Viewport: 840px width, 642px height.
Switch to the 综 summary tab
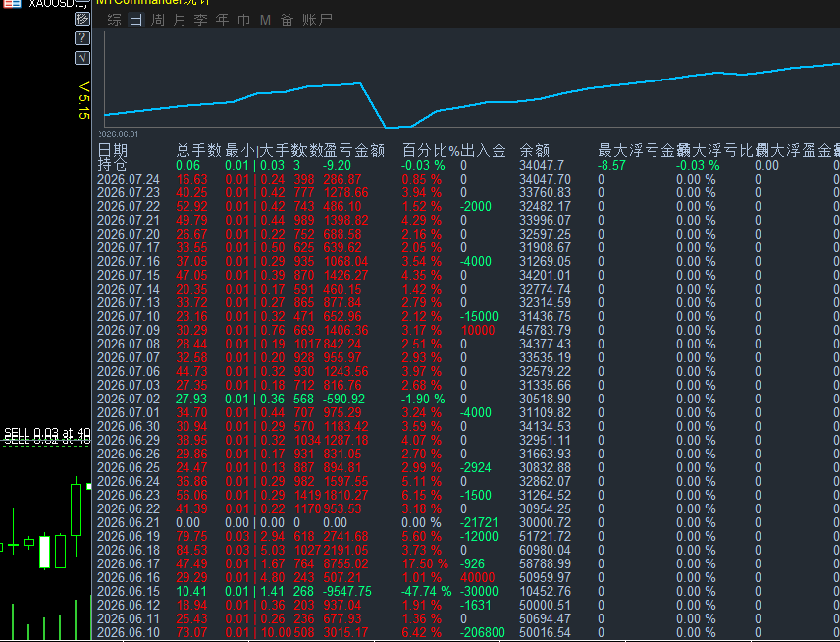[x=114, y=20]
